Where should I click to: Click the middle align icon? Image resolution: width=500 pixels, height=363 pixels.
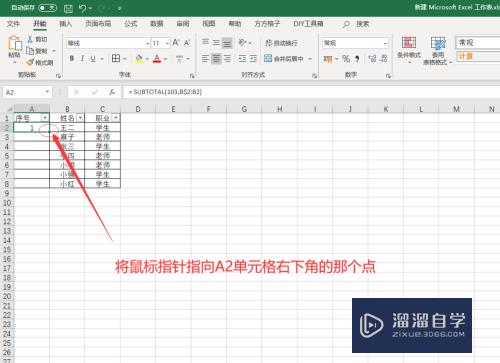coord(216,42)
